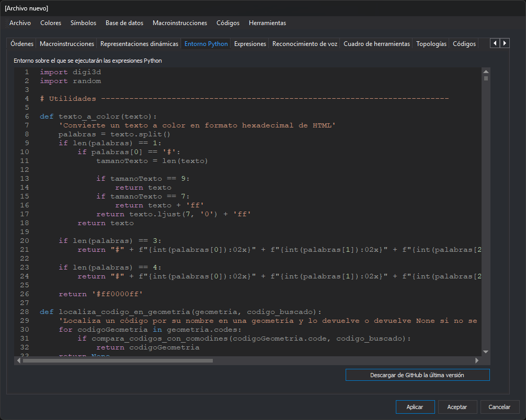Click the tab strip right scroll arrow
526x420 pixels.
click(x=505, y=43)
